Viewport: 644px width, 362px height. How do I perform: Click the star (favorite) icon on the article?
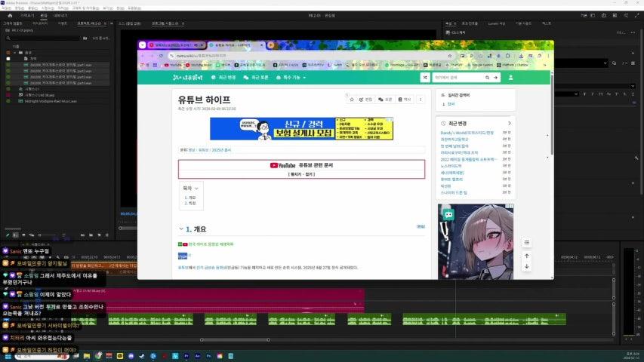[x=352, y=100]
